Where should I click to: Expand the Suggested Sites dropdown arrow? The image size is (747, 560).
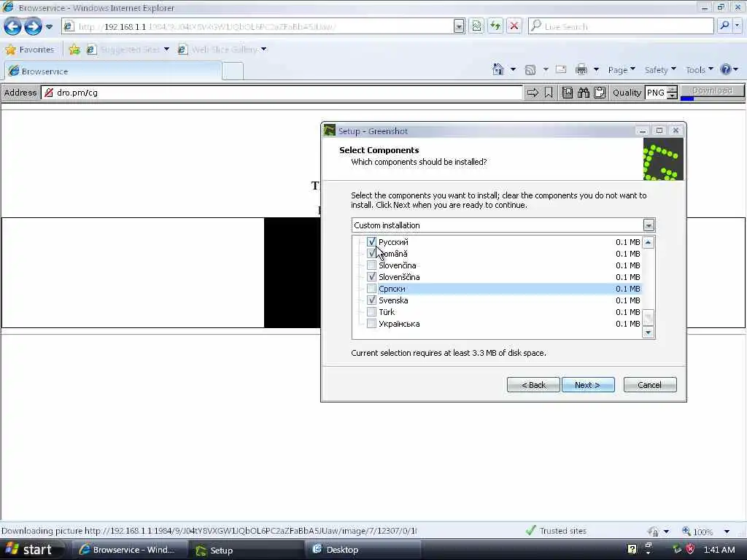click(166, 49)
